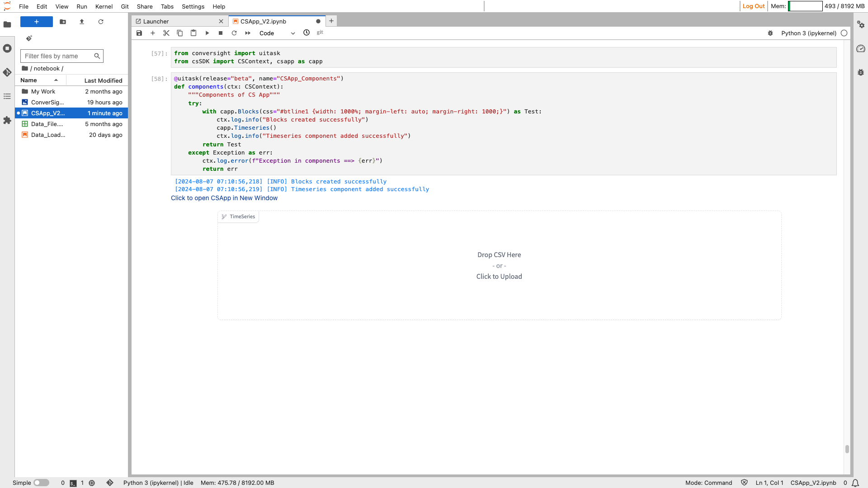The width and height of the screenshot is (868, 488).
Task: Enable the debugger bug icon
Action: coord(770,33)
